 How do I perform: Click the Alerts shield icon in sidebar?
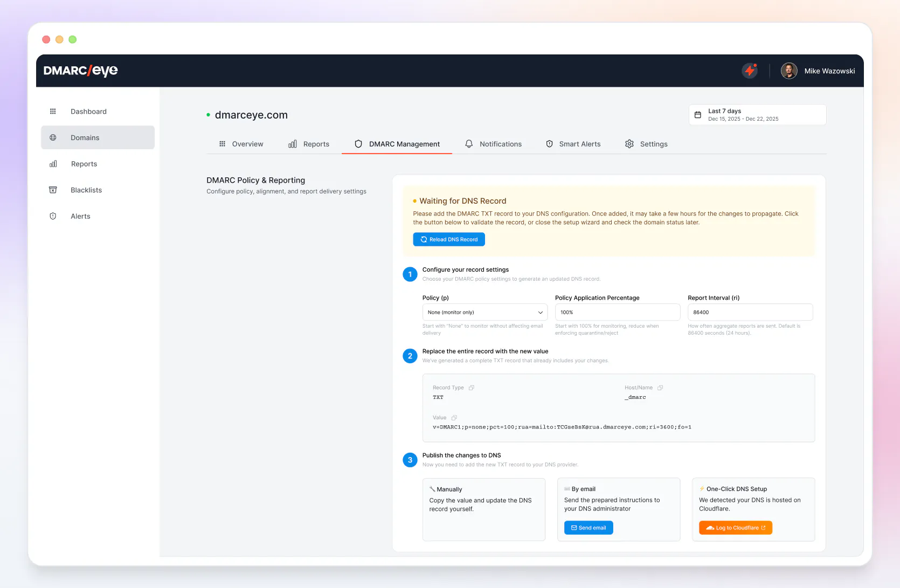point(53,216)
